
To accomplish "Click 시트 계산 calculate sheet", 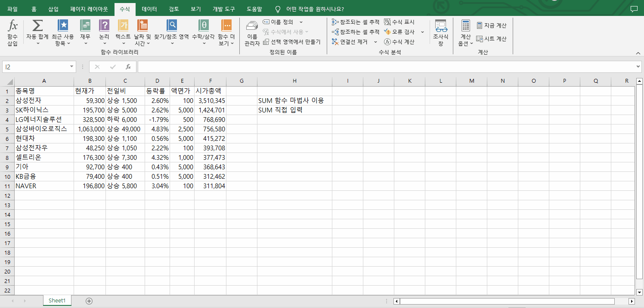I will tap(492, 39).
